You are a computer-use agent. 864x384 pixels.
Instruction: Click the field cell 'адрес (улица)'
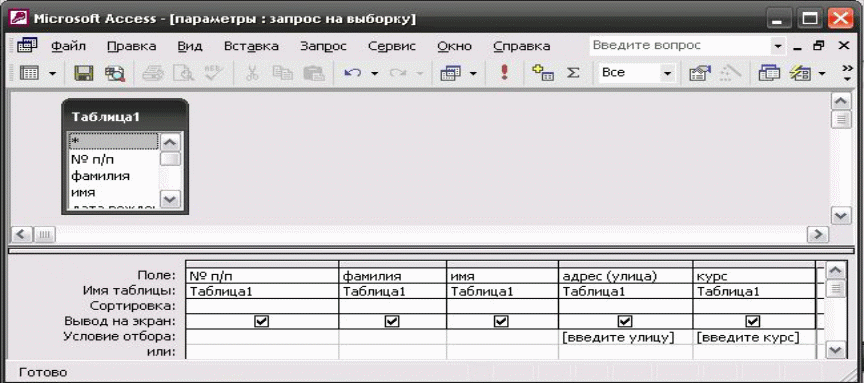tap(625, 275)
